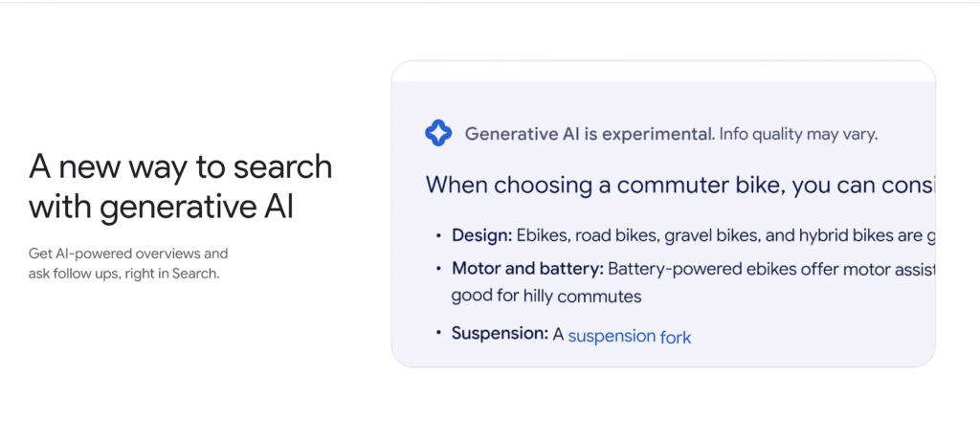Click the A new way to search headline

[x=181, y=166]
